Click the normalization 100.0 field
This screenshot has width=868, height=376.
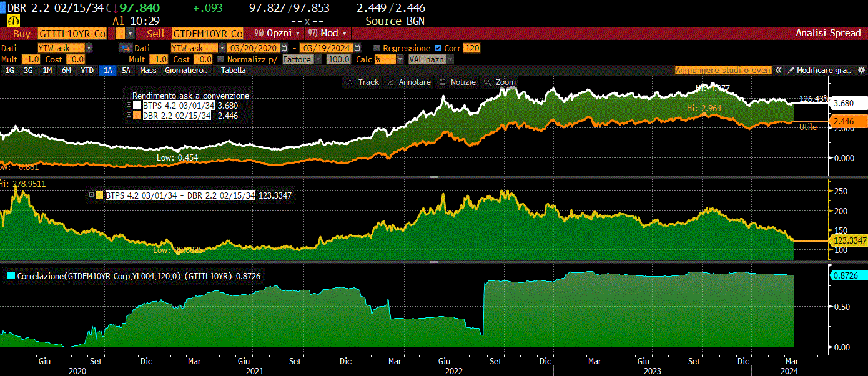click(x=338, y=59)
